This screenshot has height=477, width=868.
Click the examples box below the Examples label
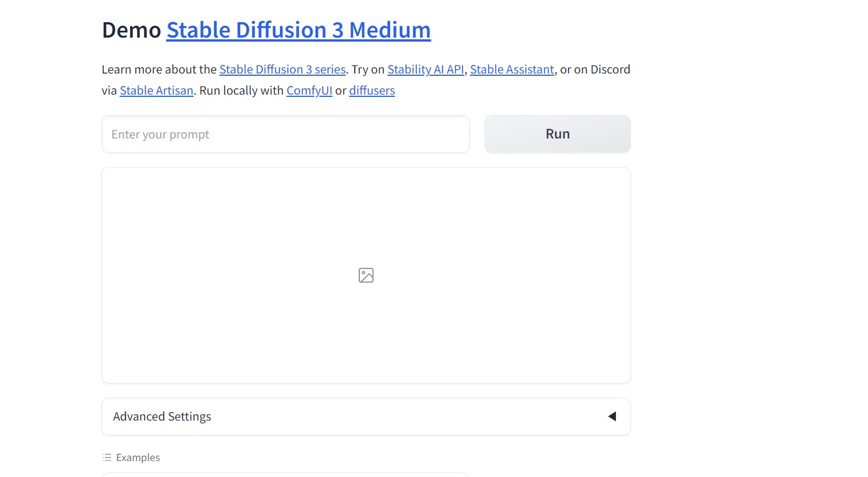click(x=285, y=474)
